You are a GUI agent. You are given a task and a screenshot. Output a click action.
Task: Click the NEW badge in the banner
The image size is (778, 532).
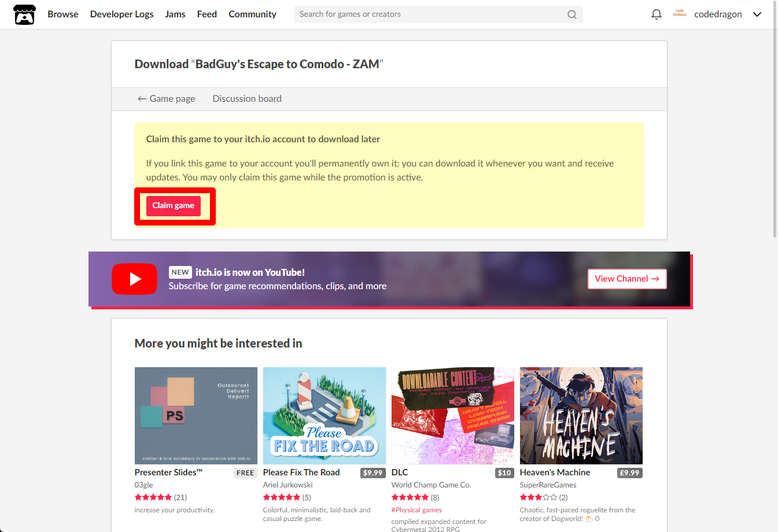pos(180,272)
